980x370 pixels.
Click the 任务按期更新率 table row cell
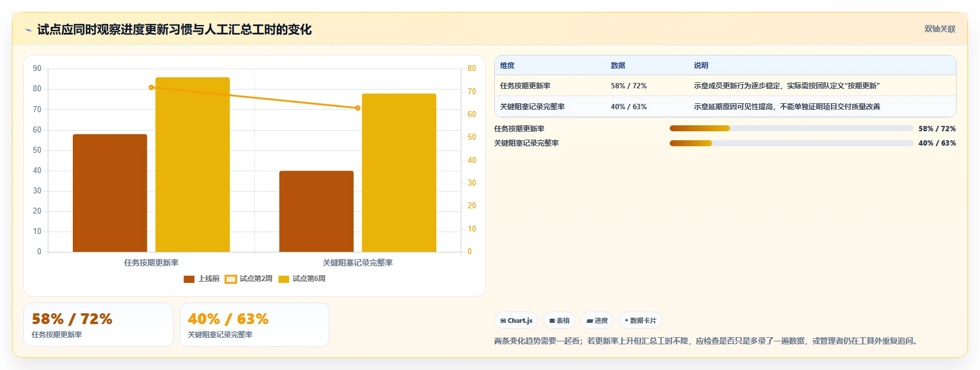point(525,86)
